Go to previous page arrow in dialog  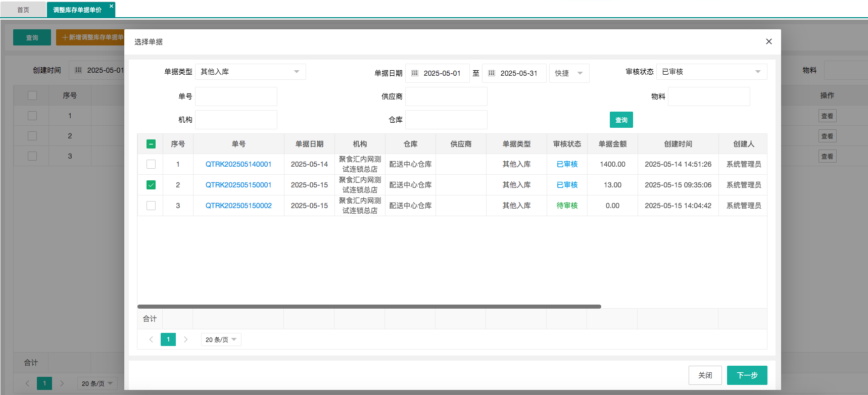151,339
